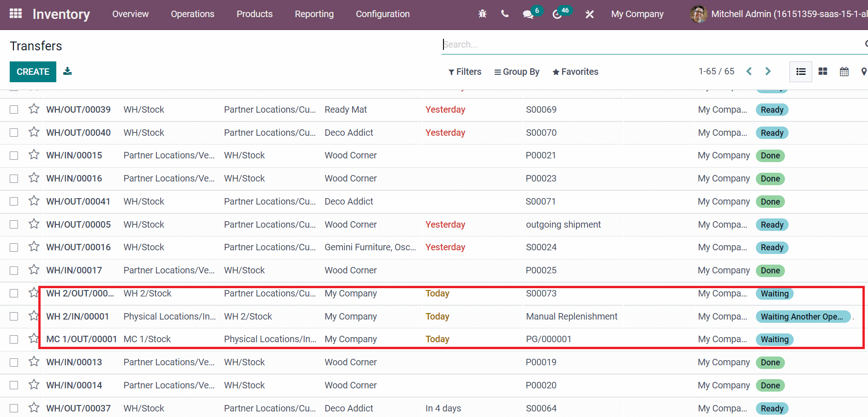Open the Overview menu

pos(131,14)
